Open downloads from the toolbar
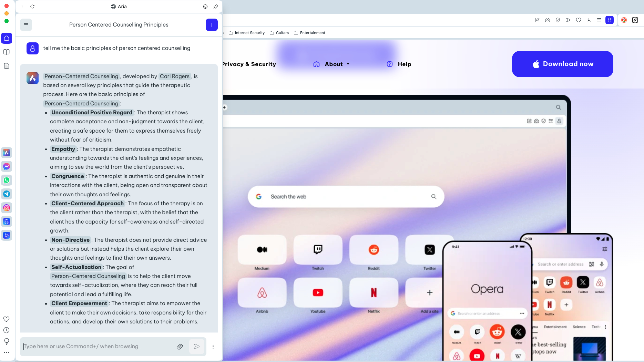This screenshot has width=644, height=362. pyautogui.click(x=589, y=20)
